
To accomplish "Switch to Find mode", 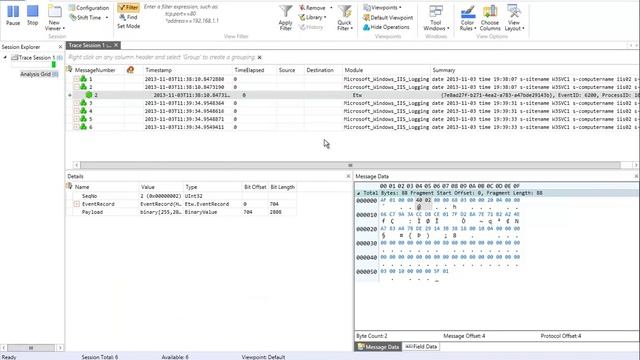I will click(128, 17).
